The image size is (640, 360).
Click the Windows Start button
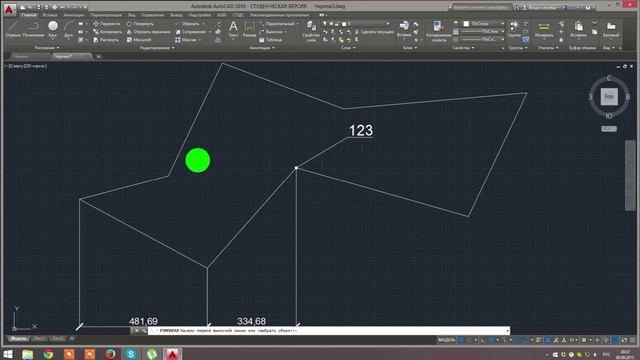tap(8, 353)
